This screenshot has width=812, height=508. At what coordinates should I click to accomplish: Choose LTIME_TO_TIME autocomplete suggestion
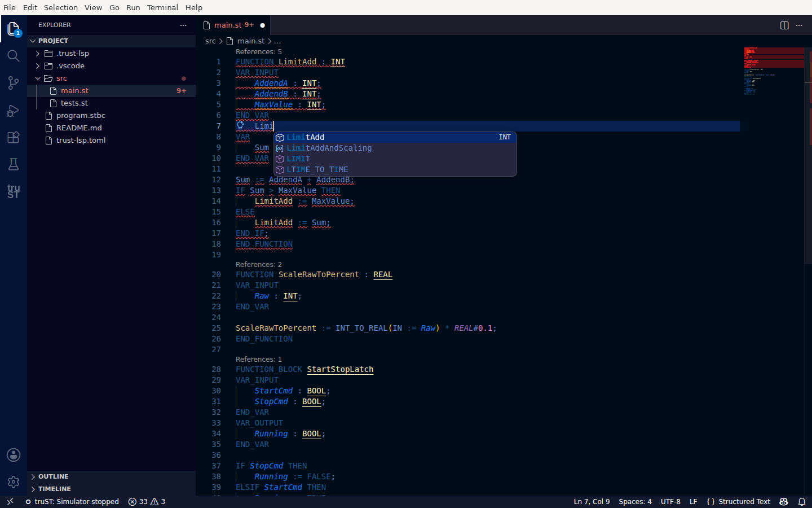[395, 169]
